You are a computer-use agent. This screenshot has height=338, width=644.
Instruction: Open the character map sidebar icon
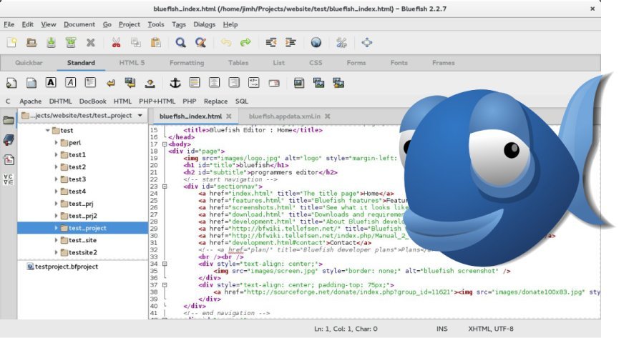9,179
